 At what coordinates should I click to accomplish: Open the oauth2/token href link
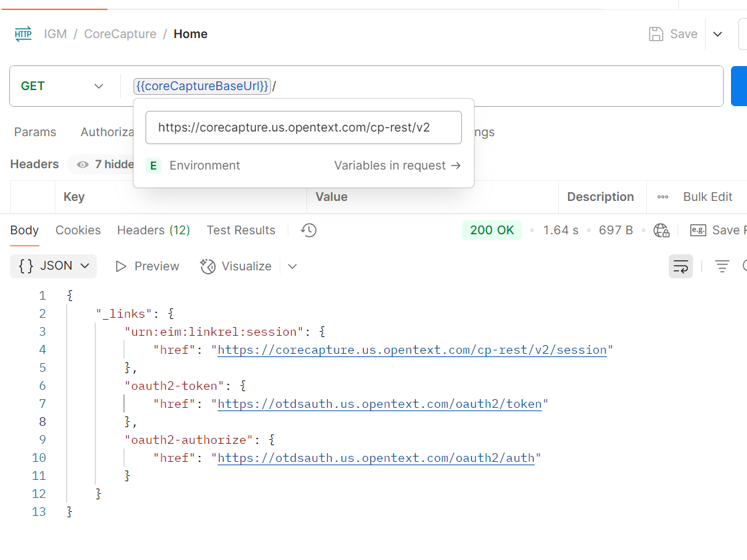click(x=380, y=404)
